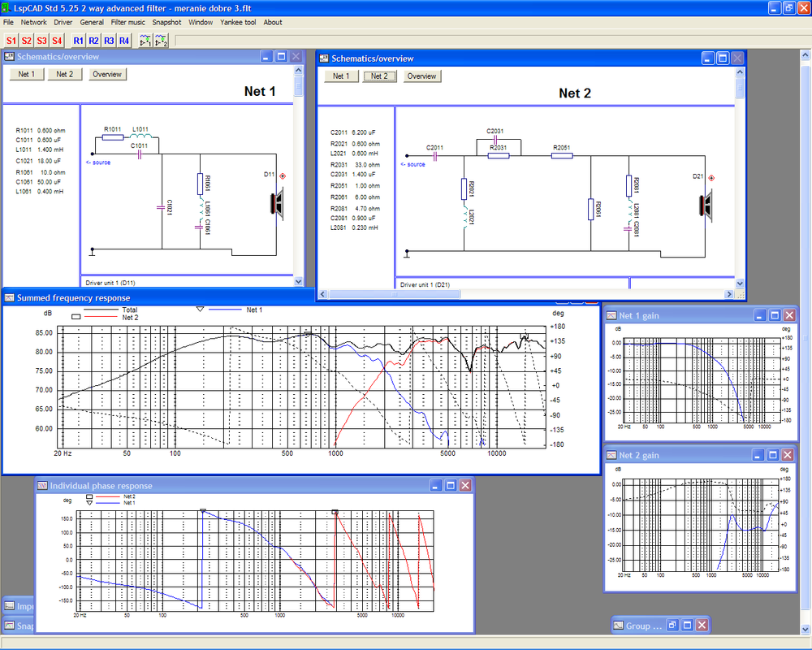
Task: Click the S2 snapshot toolbar button
Action: pos(27,41)
